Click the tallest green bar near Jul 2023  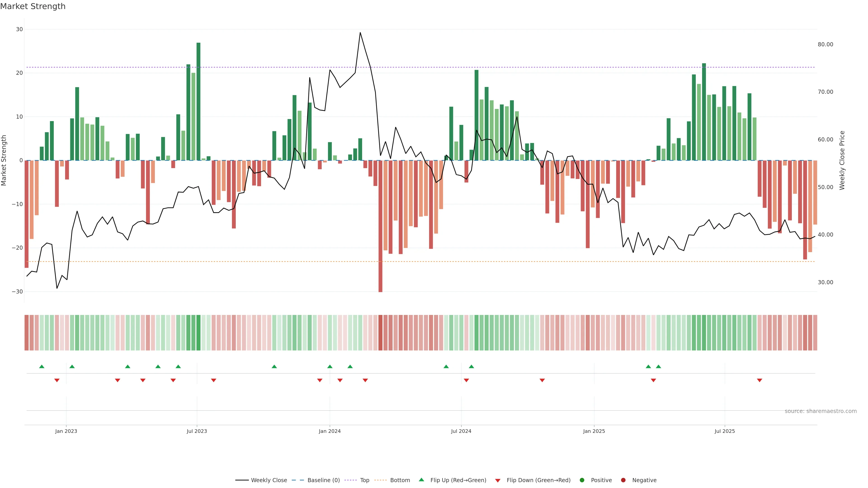[x=198, y=101]
